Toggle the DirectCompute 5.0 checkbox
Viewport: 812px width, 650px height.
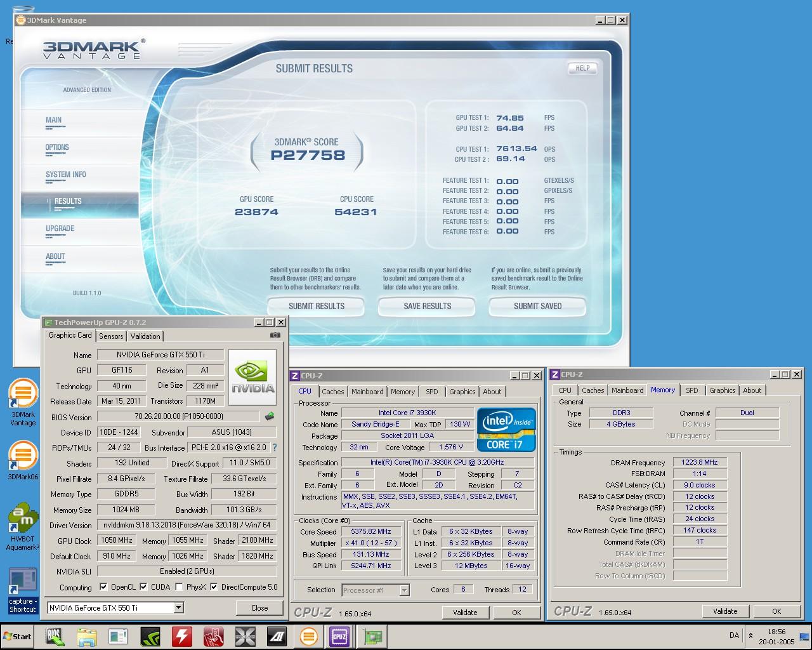[x=214, y=587]
